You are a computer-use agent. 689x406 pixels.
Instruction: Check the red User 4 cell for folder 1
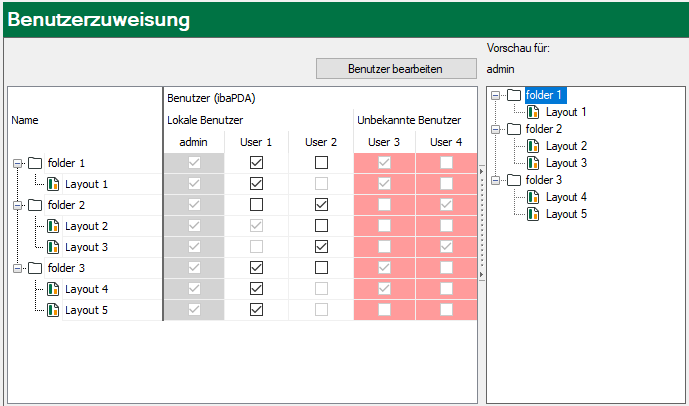pos(446,162)
